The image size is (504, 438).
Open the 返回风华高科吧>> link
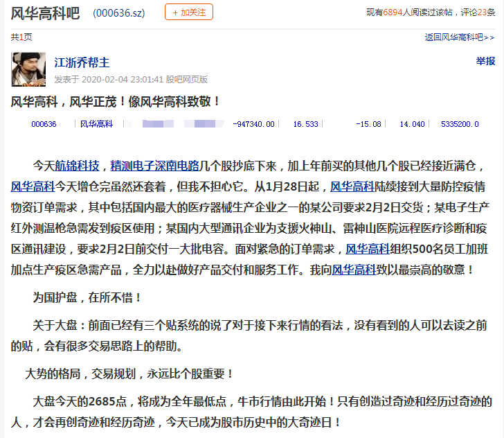(x=460, y=37)
